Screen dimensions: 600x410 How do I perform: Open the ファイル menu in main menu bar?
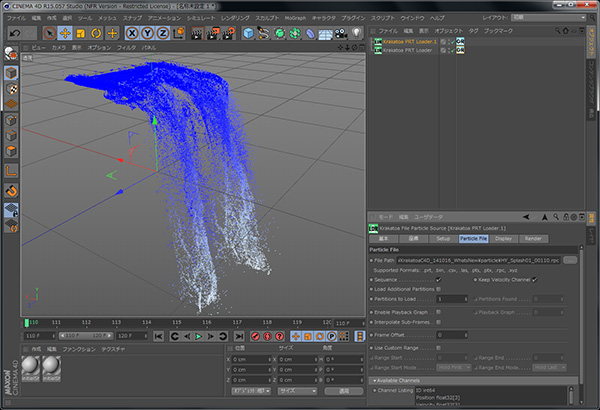coord(16,18)
